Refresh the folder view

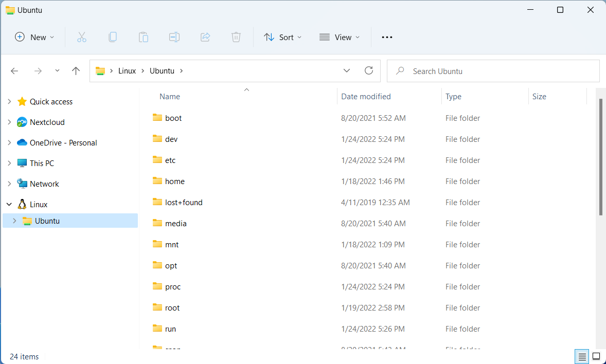coord(368,70)
